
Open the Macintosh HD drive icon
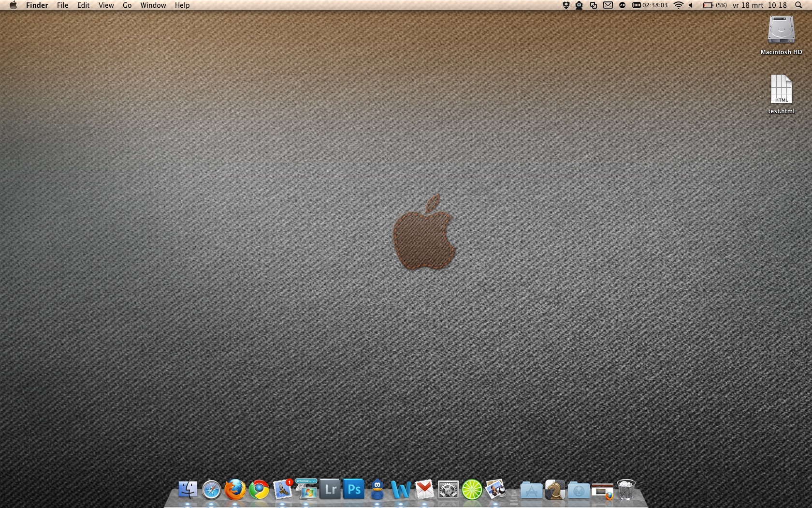tap(781, 31)
